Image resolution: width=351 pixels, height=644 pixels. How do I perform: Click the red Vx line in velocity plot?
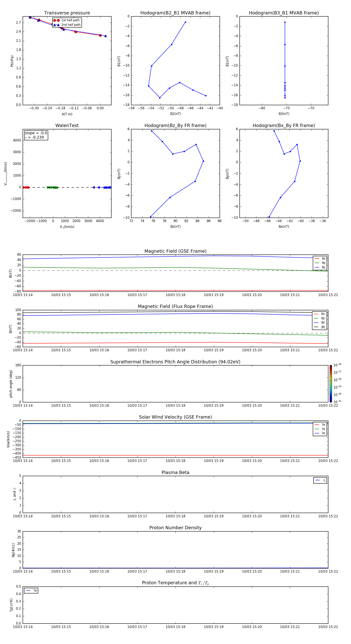[175, 455]
